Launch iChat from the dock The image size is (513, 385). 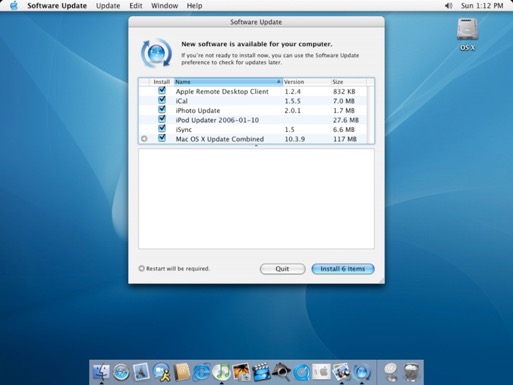161,372
